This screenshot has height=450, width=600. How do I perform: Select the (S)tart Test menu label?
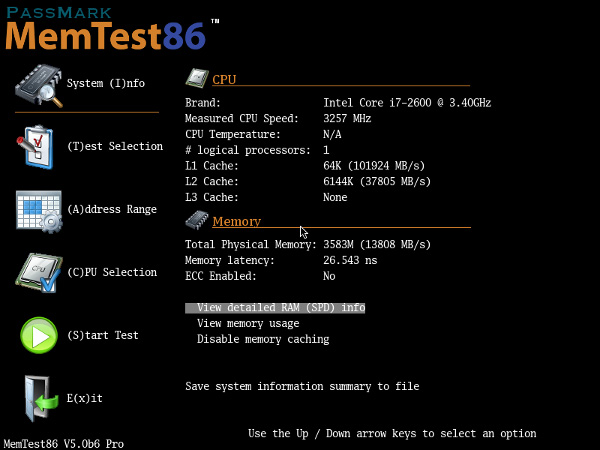click(103, 336)
